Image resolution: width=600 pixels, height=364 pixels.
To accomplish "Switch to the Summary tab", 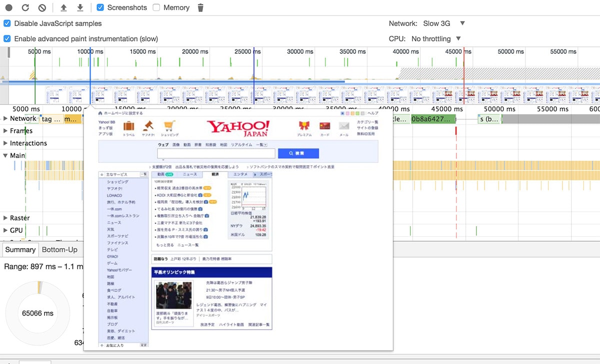I will (20, 250).
